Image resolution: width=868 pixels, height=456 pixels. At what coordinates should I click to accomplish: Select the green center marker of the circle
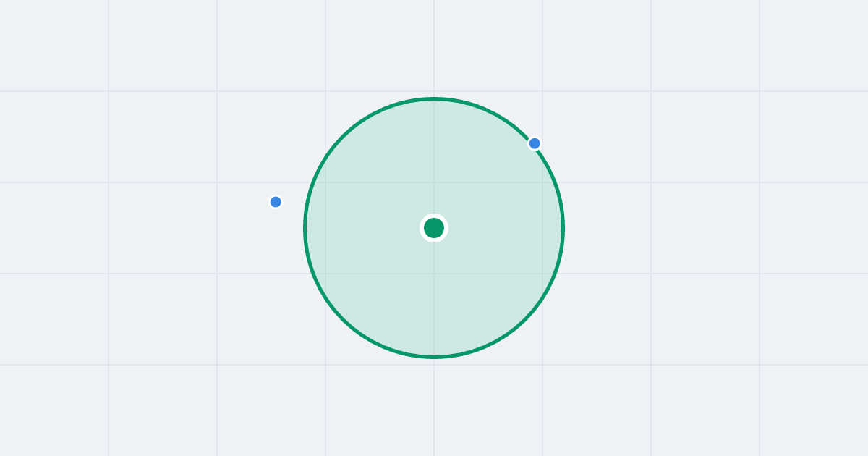click(434, 228)
